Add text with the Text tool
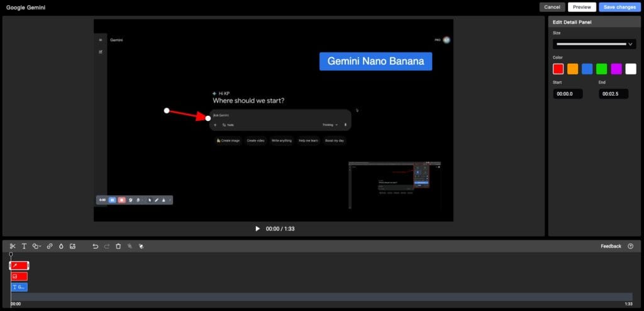The height and width of the screenshot is (311, 644). 24,246
